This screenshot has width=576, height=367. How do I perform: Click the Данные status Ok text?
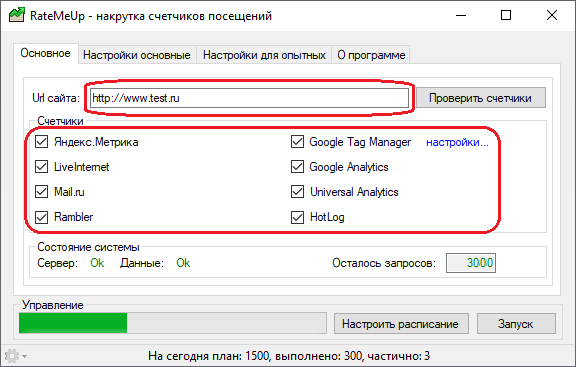183,263
